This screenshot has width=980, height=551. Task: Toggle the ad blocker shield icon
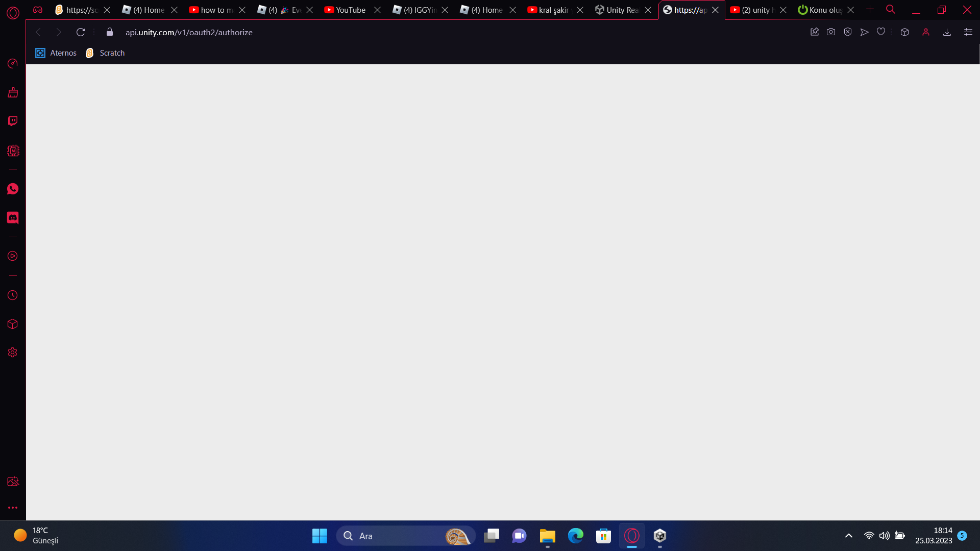pos(848,32)
